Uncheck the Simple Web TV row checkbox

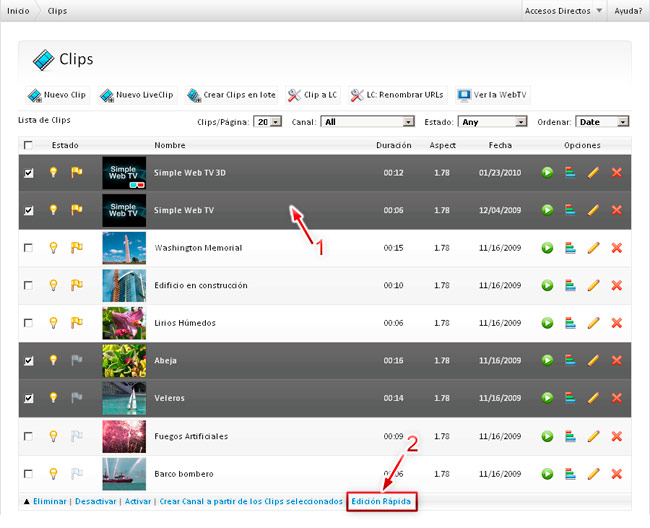pos(29,211)
